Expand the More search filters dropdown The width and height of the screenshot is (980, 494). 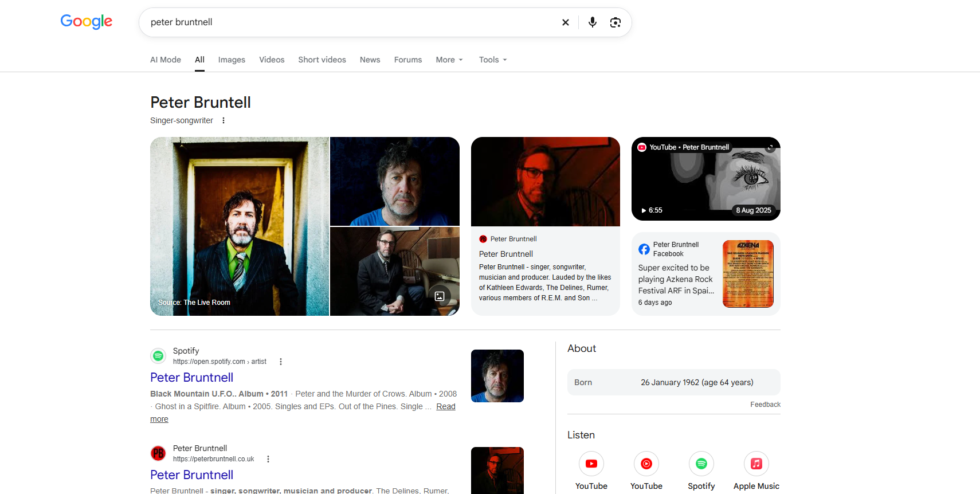click(449, 60)
